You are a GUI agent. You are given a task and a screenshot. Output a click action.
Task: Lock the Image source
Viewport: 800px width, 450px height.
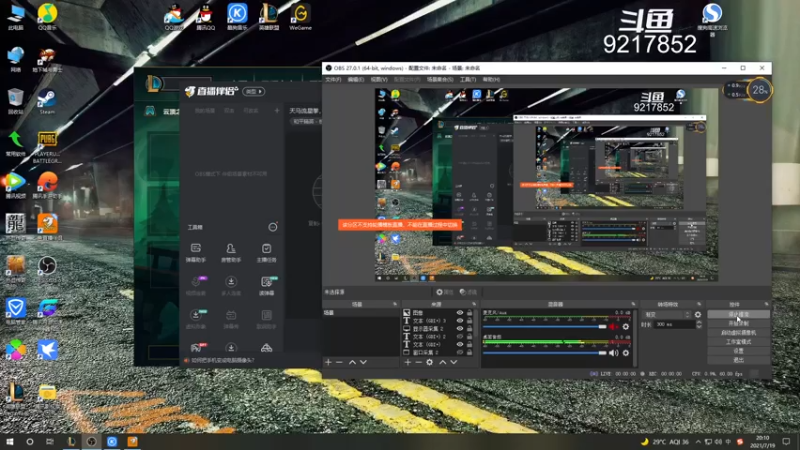pyautogui.click(x=469, y=313)
